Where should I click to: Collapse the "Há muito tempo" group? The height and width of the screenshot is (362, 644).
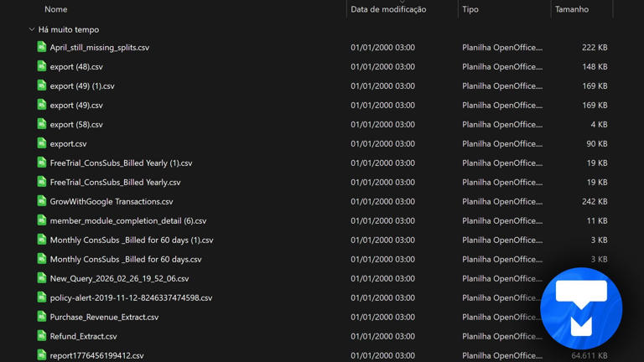32,29
